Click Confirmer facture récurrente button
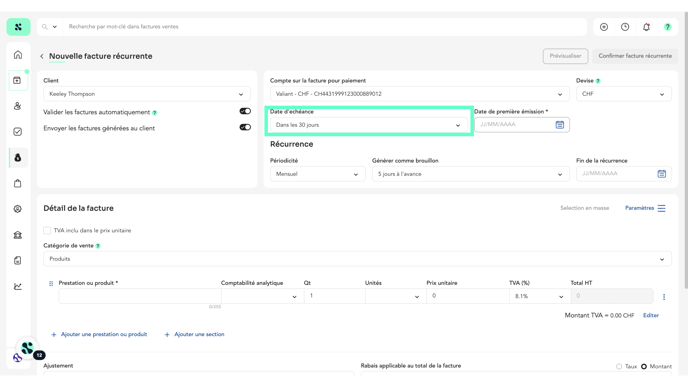The width and height of the screenshot is (688, 387). pyautogui.click(x=635, y=56)
